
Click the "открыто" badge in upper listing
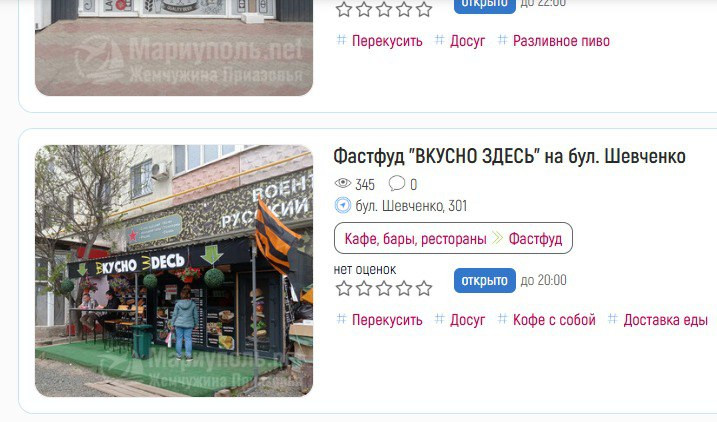pyautogui.click(x=485, y=5)
